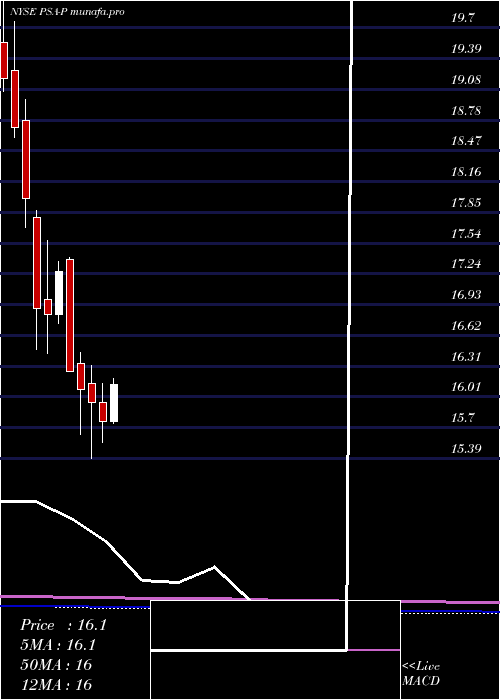Viewport: 500px width, 700px height.
Task: Click the '<<Live MACD' label
Action: point(421,674)
